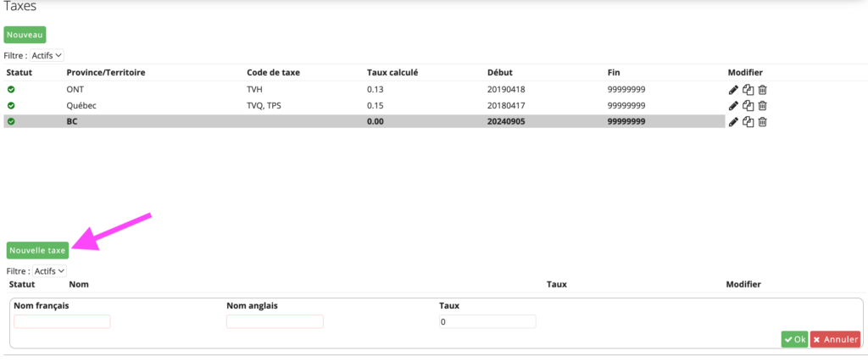Viewport: 868px width, 362px height.
Task: Click the Nouvelle taxe button
Action: pos(37,250)
